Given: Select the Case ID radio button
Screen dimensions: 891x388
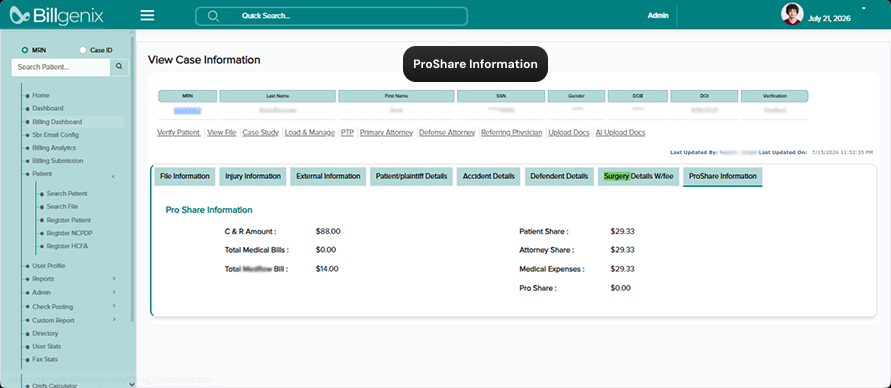Looking at the screenshot, I should (x=83, y=50).
